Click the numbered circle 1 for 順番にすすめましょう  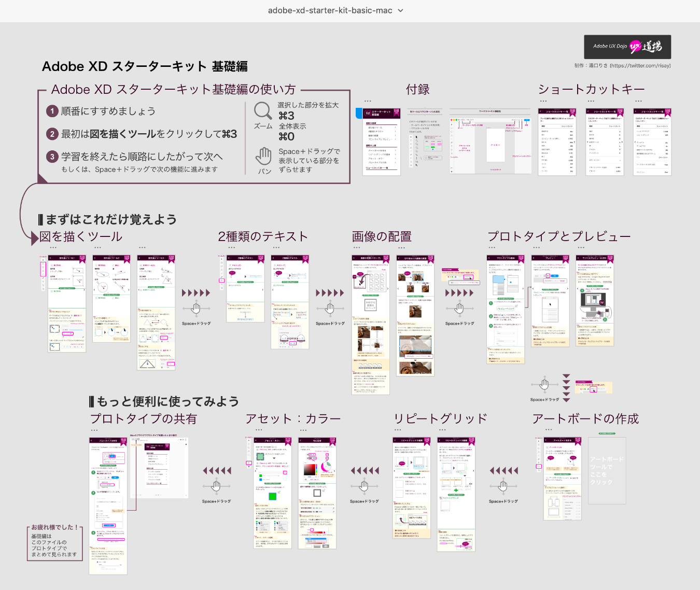click(x=52, y=111)
